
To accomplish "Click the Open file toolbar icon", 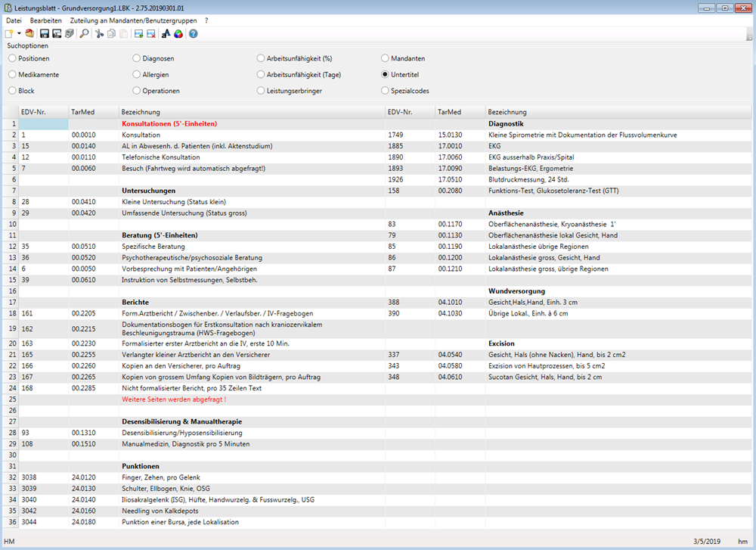I will [30, 34].
